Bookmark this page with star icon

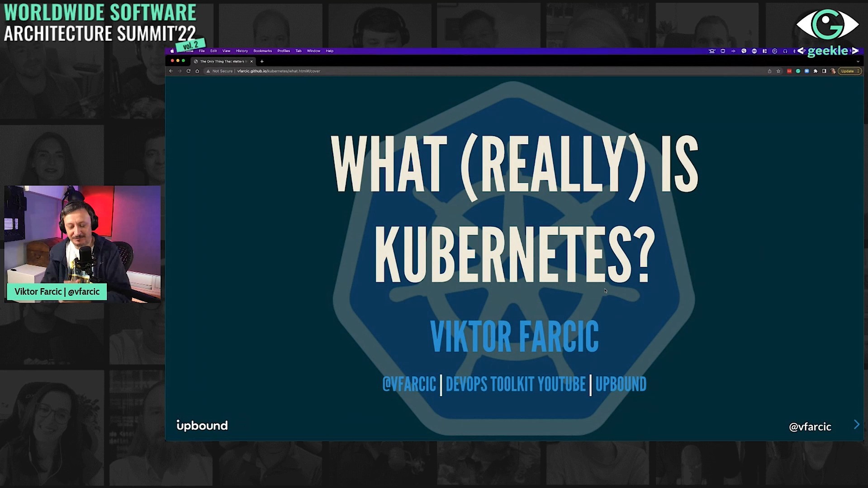coord(778,71)
